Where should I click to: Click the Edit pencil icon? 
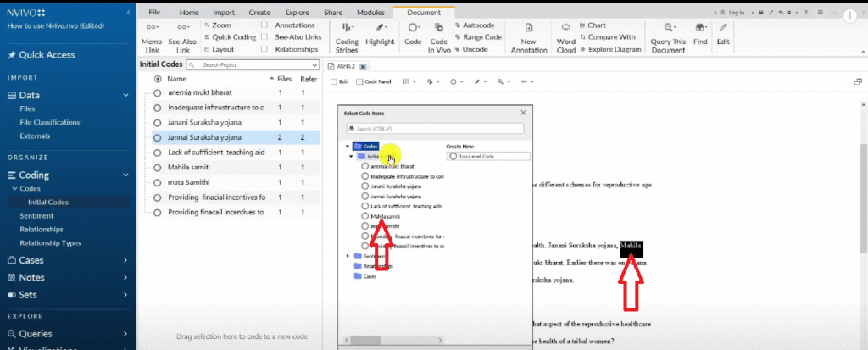723,27
